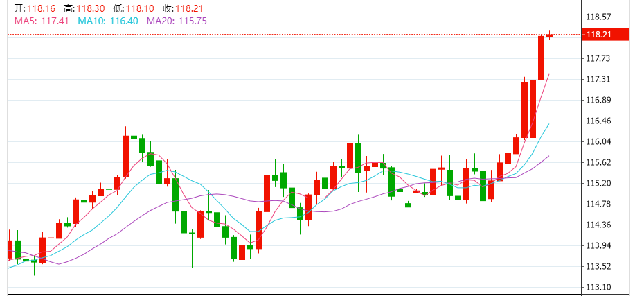Click the red 118.21 current price tag
Viewport: 644px width, 296px height.
[606, 35]
